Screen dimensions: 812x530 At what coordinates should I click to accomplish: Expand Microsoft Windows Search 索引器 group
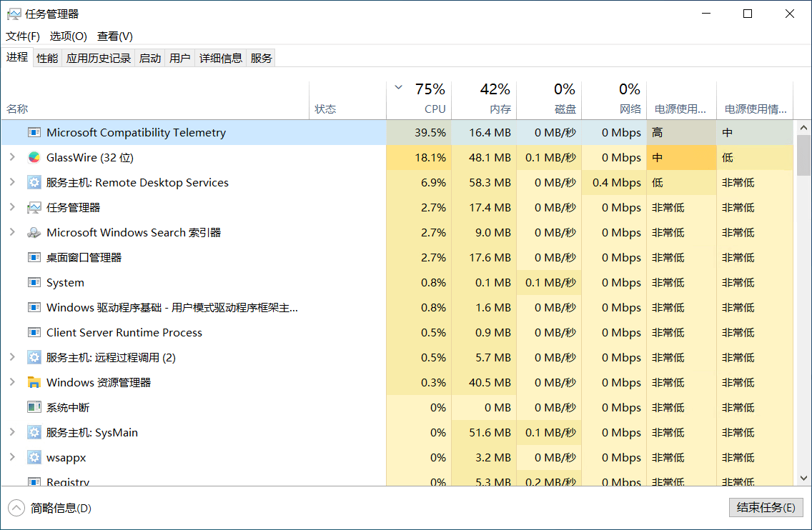[x=12, y=232]
